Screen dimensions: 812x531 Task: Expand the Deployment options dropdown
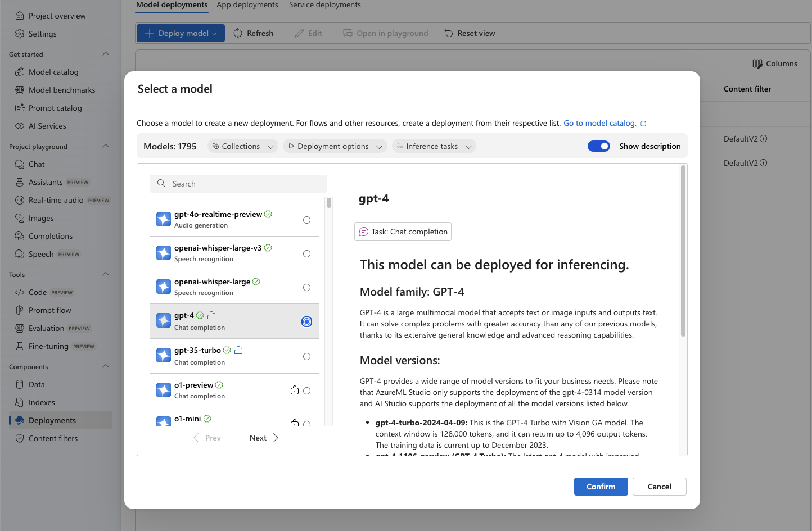coord(335,146)
